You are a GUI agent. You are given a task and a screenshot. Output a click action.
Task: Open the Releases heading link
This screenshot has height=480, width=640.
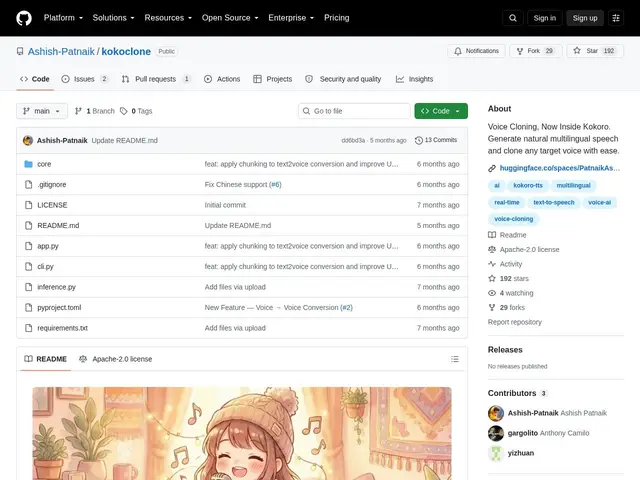pos(505,350)
